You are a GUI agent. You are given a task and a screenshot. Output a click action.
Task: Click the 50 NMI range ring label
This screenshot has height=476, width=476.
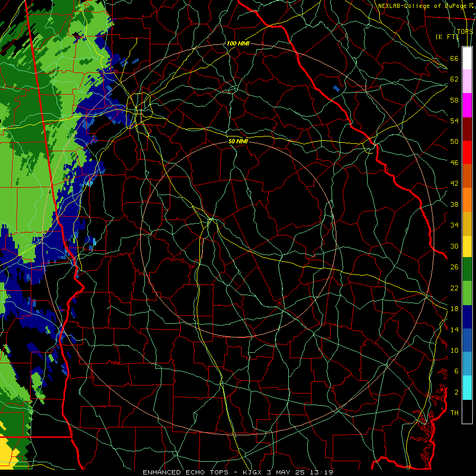pos(238,141)
